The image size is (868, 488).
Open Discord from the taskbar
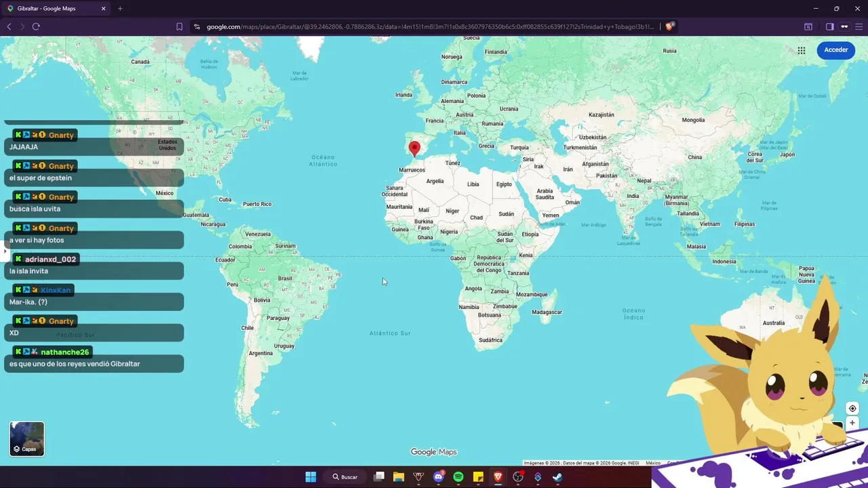(439, 476)
